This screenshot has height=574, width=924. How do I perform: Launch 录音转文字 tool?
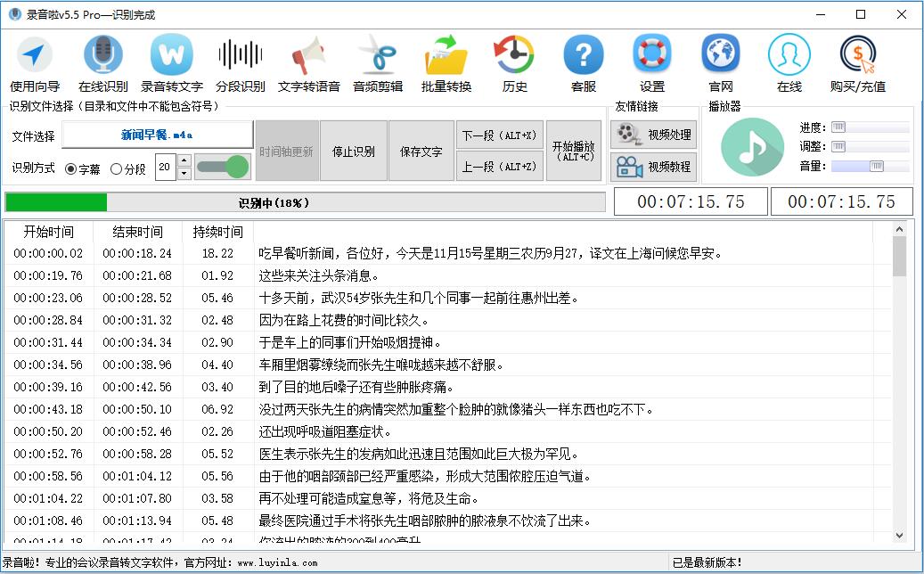[171, 63]
